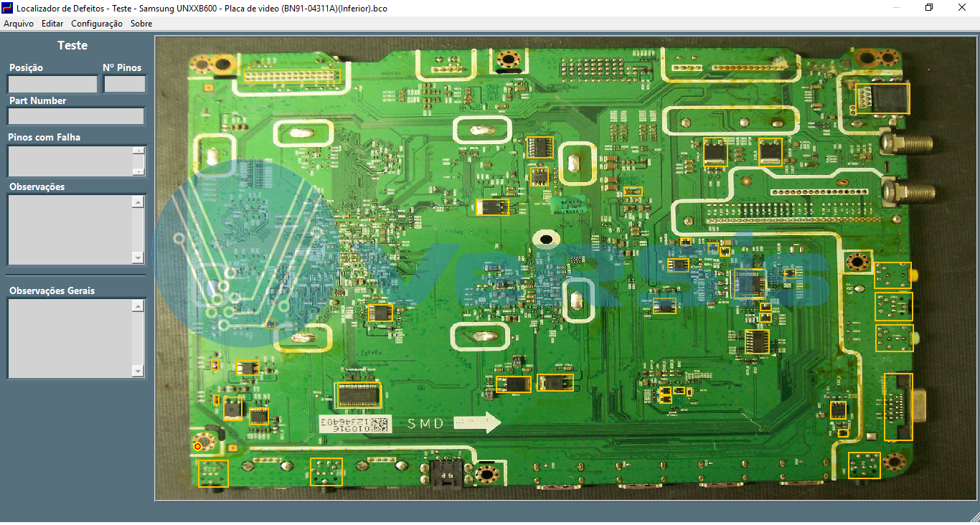980x525 pixels.
Task: Click inside the Observações text area
Action: [70, 230]
